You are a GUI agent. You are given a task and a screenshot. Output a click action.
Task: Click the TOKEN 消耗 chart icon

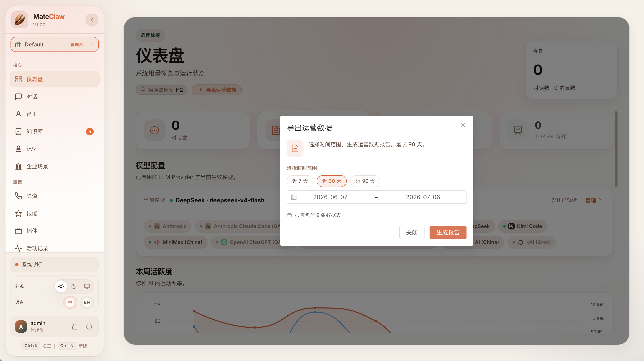(x=518, y=130)
